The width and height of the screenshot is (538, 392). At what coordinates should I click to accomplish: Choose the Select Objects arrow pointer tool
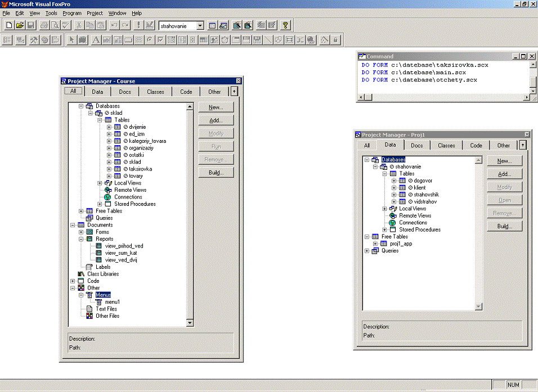coord(71,40)
